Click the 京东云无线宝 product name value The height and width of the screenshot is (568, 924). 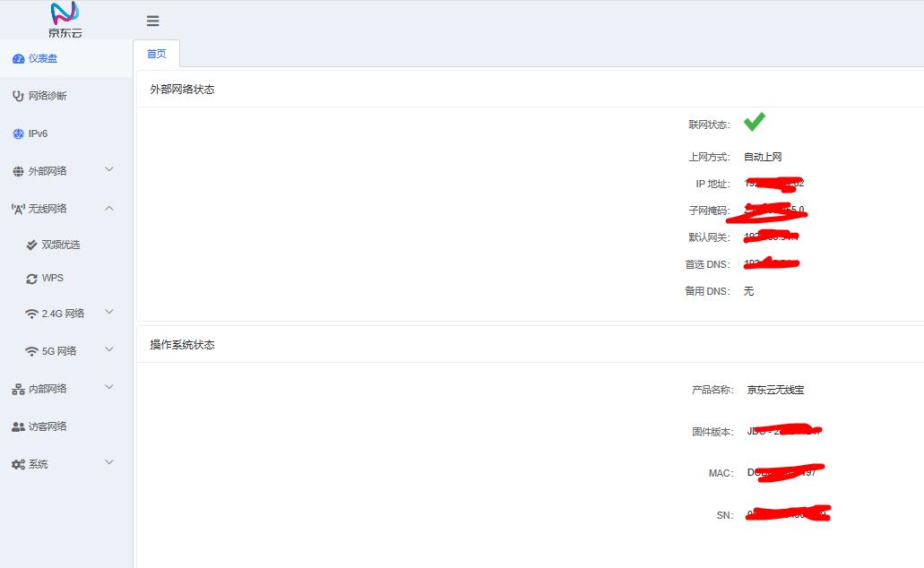(x=775, y=390)
